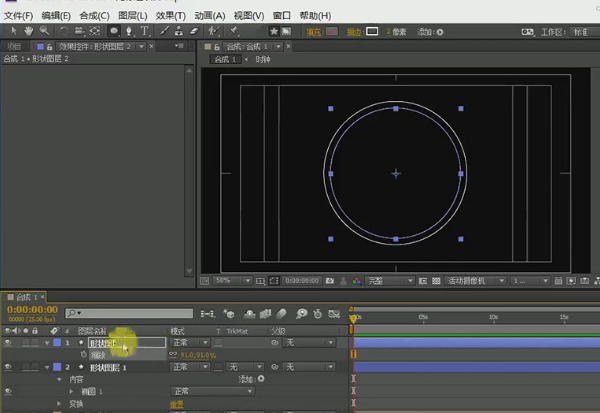600x413 pixels.
Task: Click the star shape toolbar icon
Action: pyautogui.click(x=274, y=31)
